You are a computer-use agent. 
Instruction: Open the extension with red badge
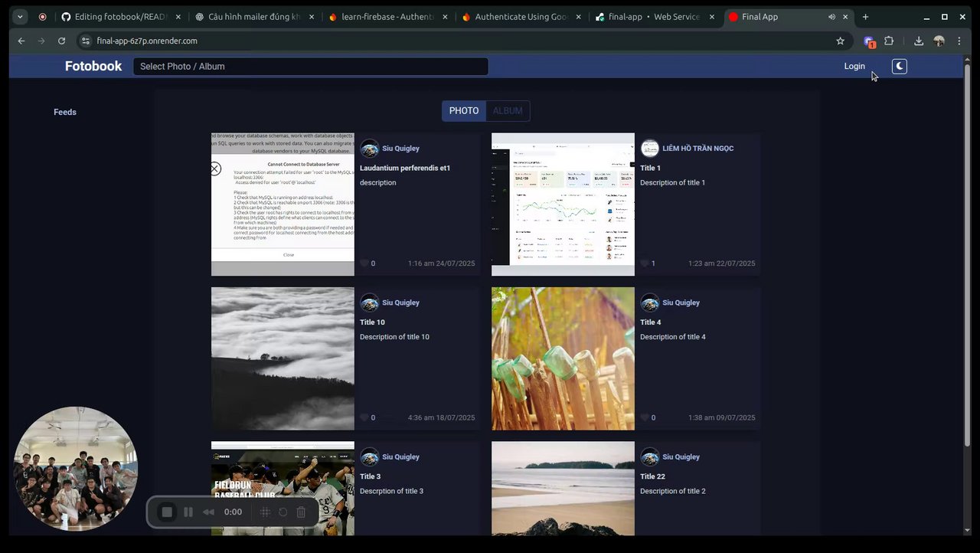coord(869,42)
